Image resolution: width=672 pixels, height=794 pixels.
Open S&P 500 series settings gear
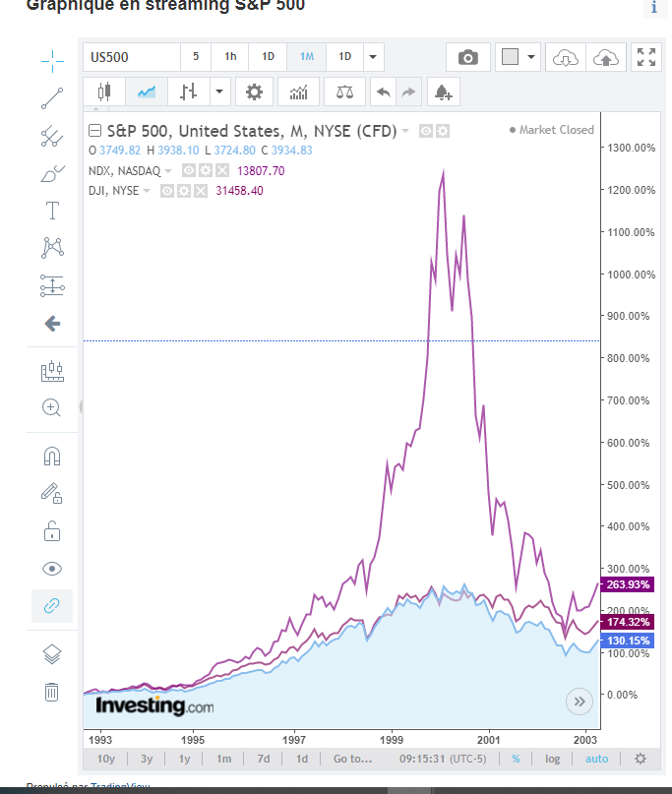click(443, 131)
